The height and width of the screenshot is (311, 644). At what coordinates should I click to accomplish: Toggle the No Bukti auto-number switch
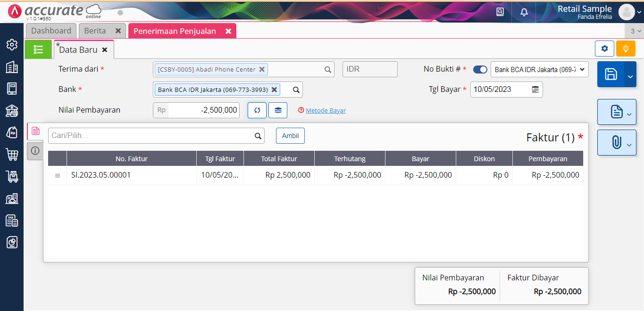[x=480, y=69]
